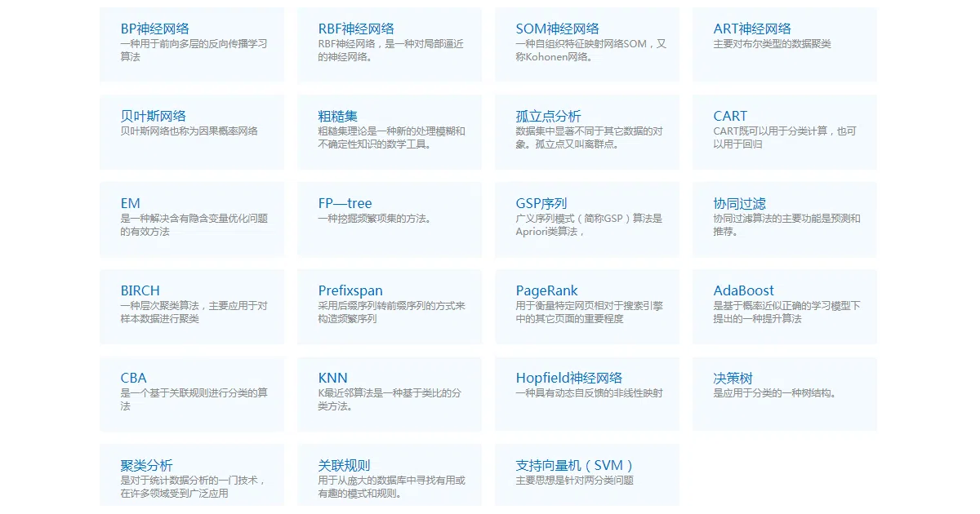Click description starting "采用后缀序列转前缀序列"
The height and width of the screenshot is (514, 980).
tap(392, 312)
